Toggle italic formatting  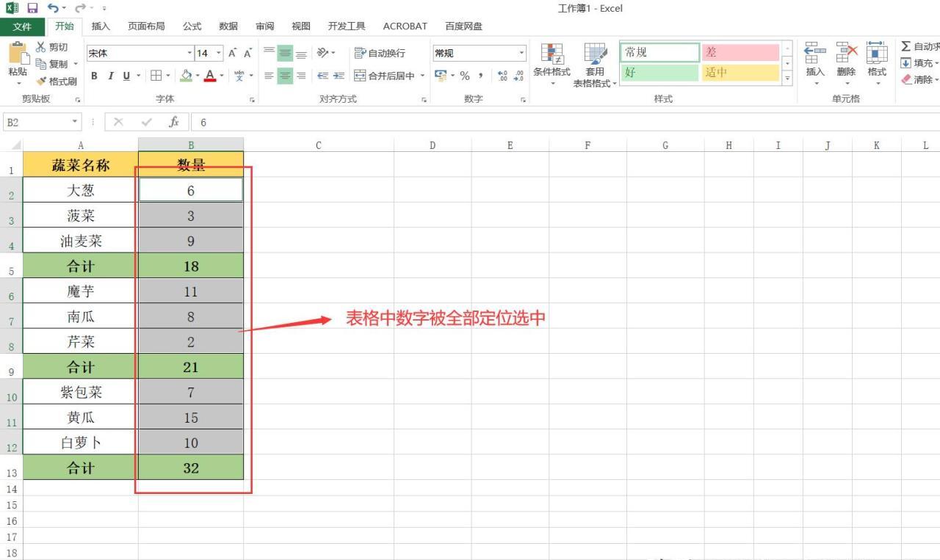tap(111, 76)
